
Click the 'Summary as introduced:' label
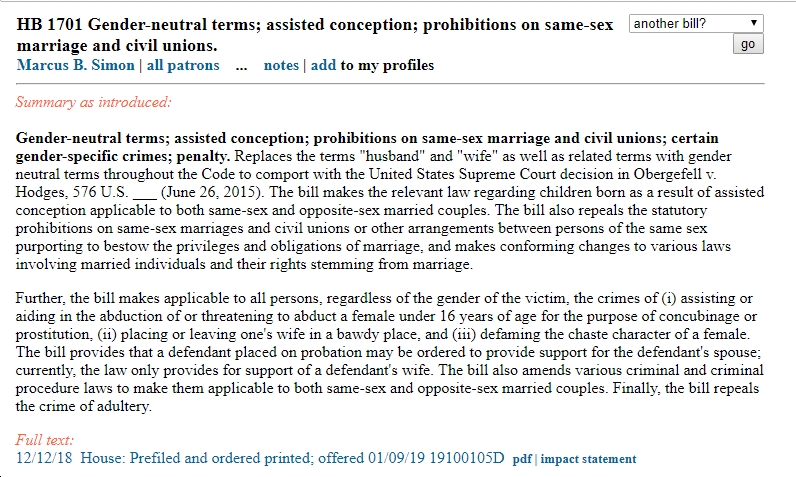[x=93, y=103]
